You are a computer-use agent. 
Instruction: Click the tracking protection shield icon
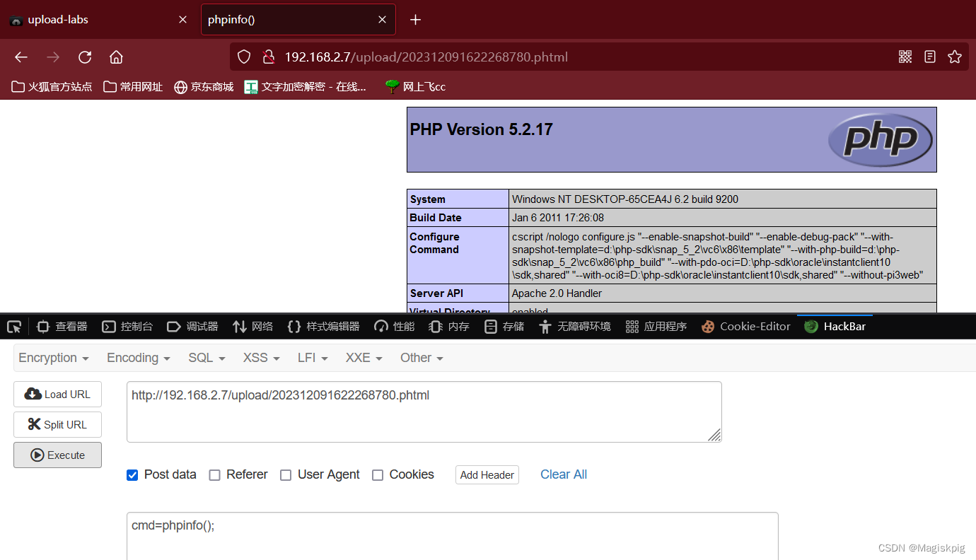pos(243,56)
